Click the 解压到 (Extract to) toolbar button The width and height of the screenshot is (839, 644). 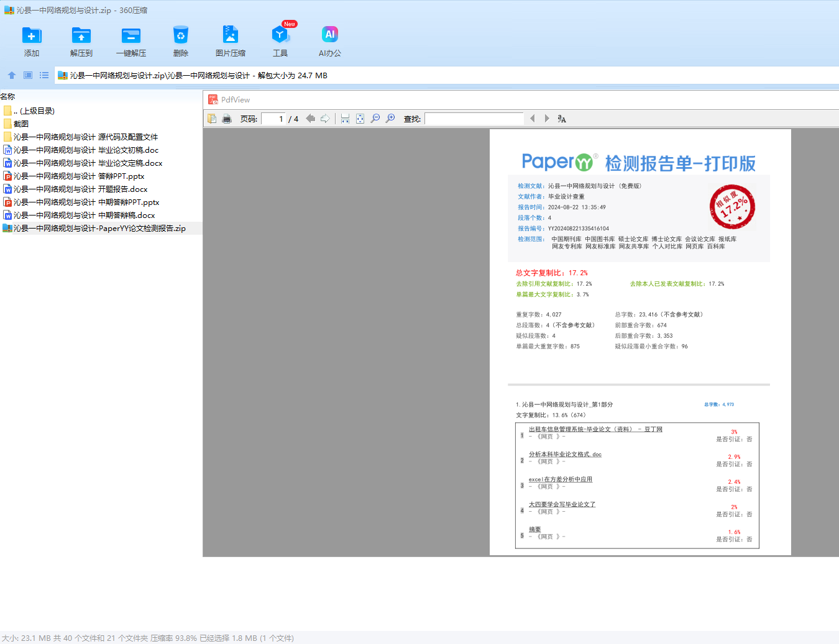click(x=81, y=42)
